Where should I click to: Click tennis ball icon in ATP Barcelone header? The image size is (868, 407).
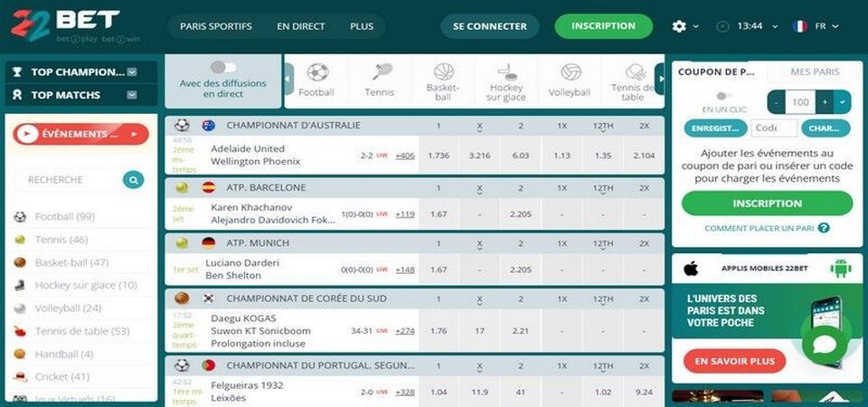tap(182, 187)
